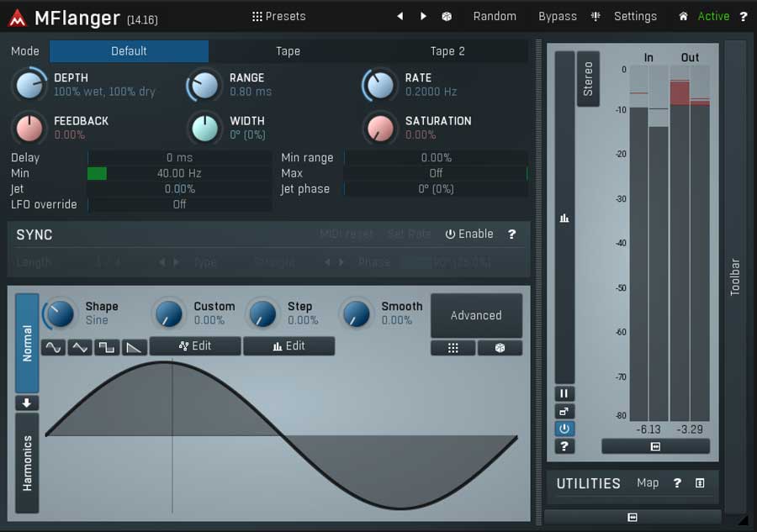This screenshot has width=757, height=532.
Task: Click the SATURATION knob
Action: point(380,129)
